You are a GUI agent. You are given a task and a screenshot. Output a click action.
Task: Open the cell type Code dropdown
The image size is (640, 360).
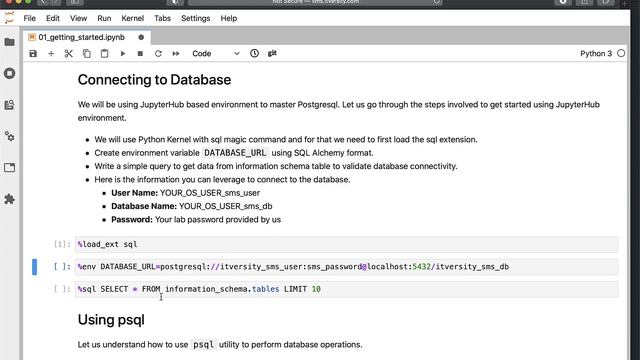216,53
